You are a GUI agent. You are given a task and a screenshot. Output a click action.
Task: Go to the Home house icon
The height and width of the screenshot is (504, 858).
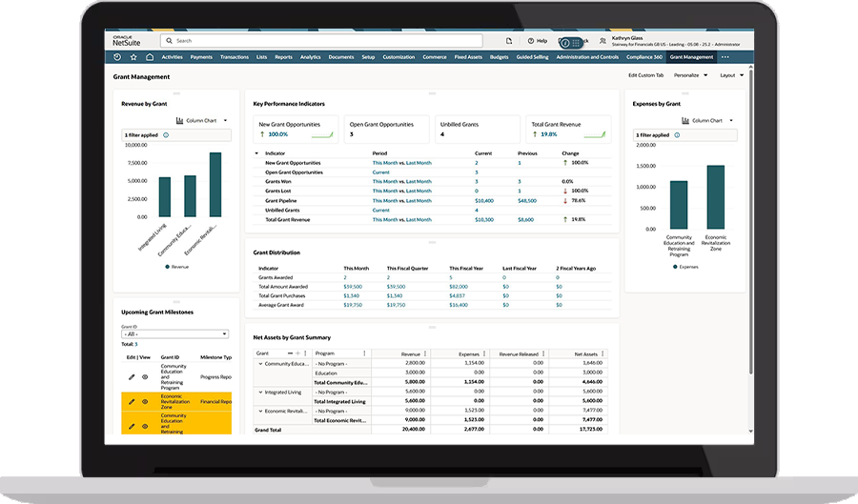point(150,57)
